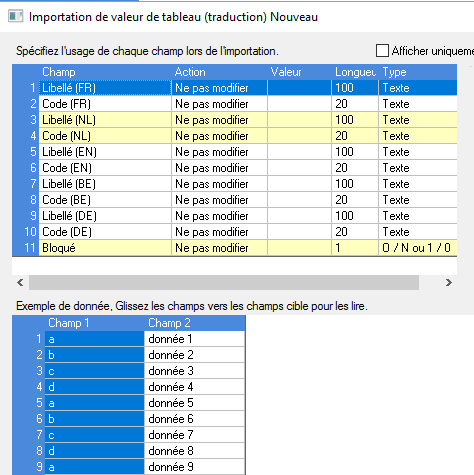Select Champ 1 cell in sample row 7
Screen dimensions: 474x475
coord(95,435)
